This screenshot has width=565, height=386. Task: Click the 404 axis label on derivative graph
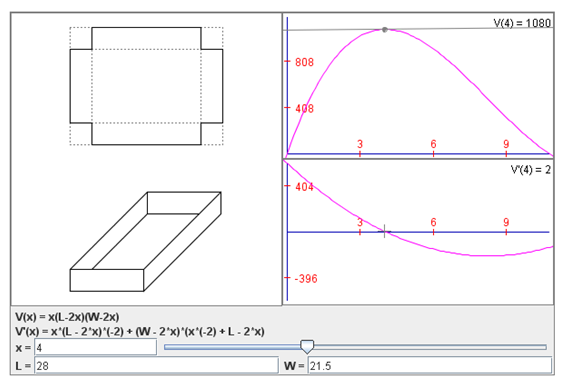coord(304,187)
